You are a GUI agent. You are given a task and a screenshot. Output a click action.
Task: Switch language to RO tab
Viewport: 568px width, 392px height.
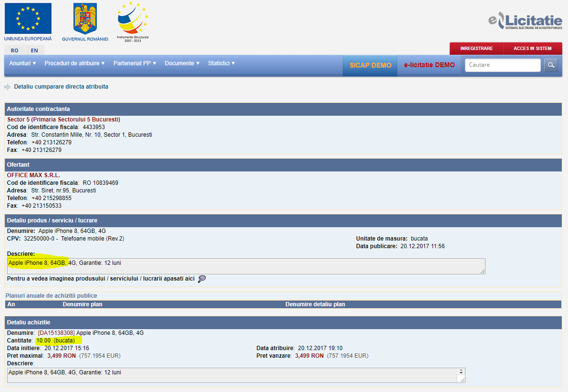pos(14,50)
